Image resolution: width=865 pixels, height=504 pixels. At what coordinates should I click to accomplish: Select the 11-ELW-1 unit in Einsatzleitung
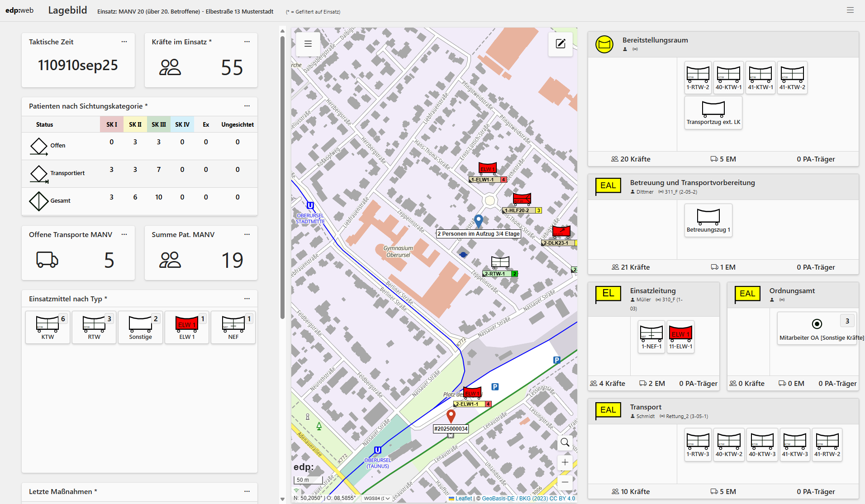click(680, 337)
